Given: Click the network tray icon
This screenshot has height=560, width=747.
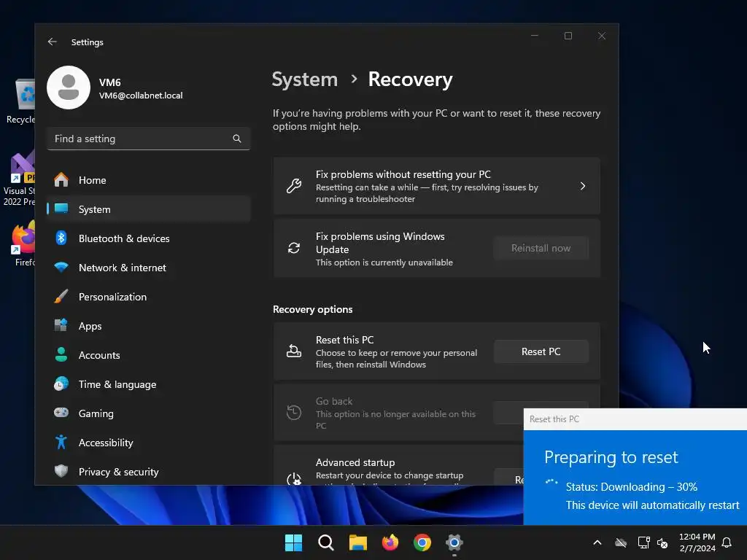Looking at the screenshot, I should click(x=643, y=542).
